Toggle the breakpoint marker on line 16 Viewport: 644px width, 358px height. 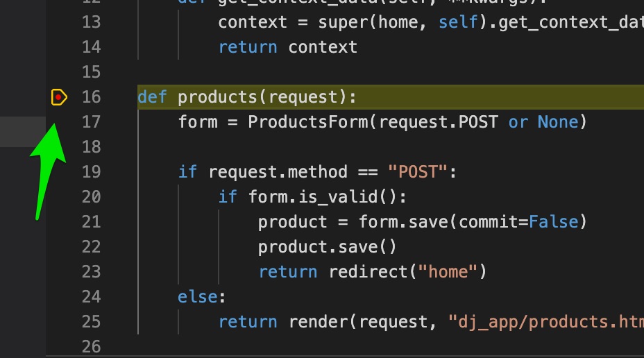pos(59,97)
